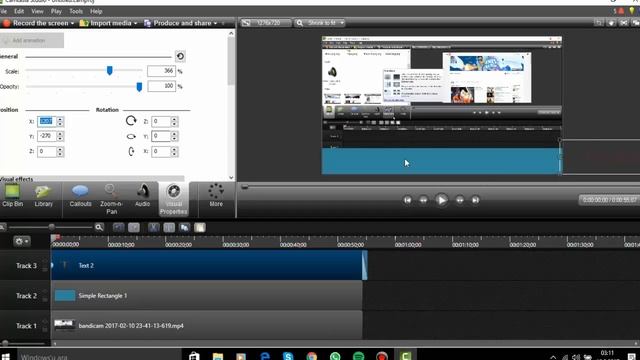Click the timeline Split button
640x360 pixels.
point(169,227)
